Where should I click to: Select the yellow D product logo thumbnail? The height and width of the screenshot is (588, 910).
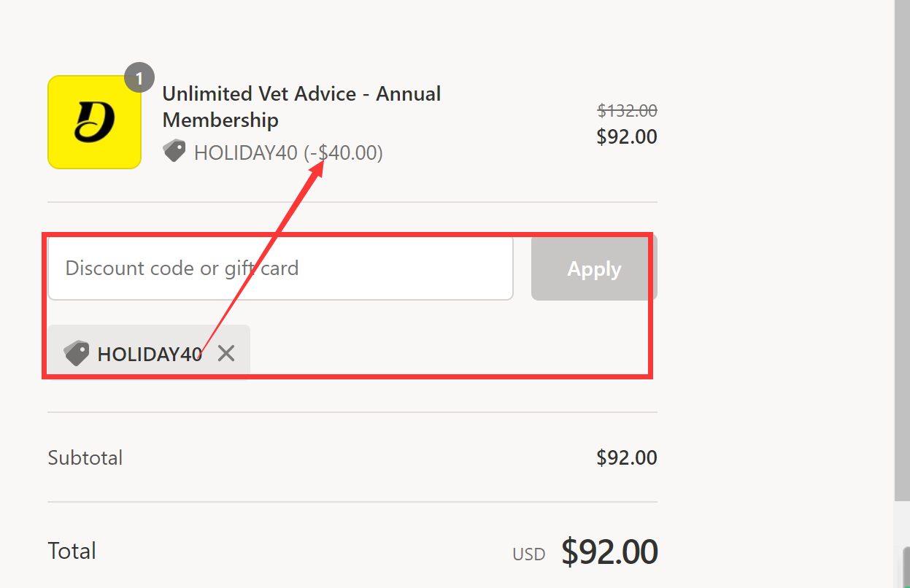click(x=94, y=122)
